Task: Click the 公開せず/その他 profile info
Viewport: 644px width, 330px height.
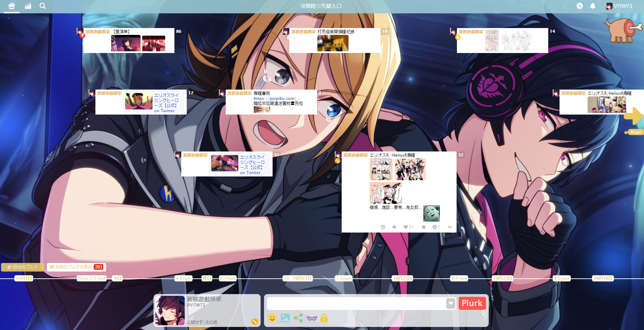Action: (x=202, y=322)
